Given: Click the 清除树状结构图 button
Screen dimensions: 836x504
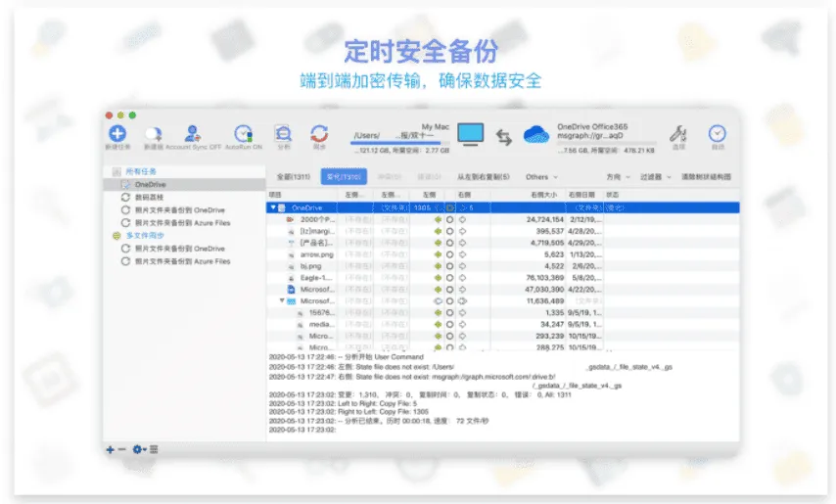Looking at the screenshot, I should (706, 177).
